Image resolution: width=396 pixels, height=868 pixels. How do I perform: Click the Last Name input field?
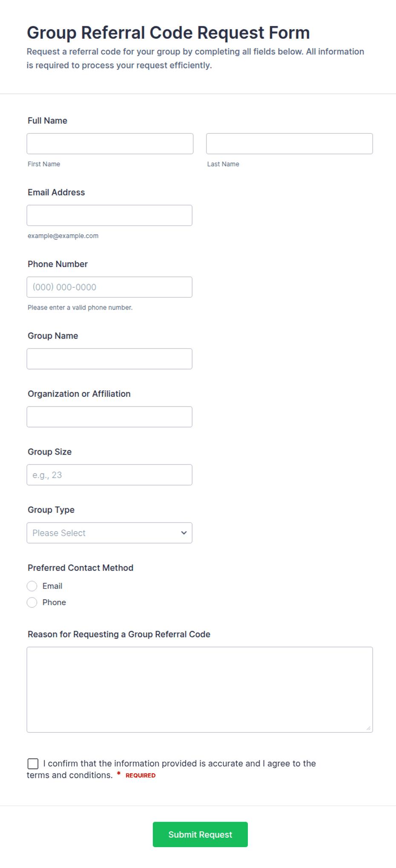(290, 144)
